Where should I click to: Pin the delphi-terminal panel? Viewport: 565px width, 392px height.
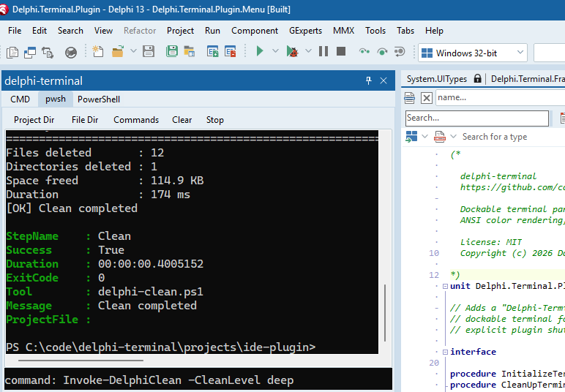[368, 80]
